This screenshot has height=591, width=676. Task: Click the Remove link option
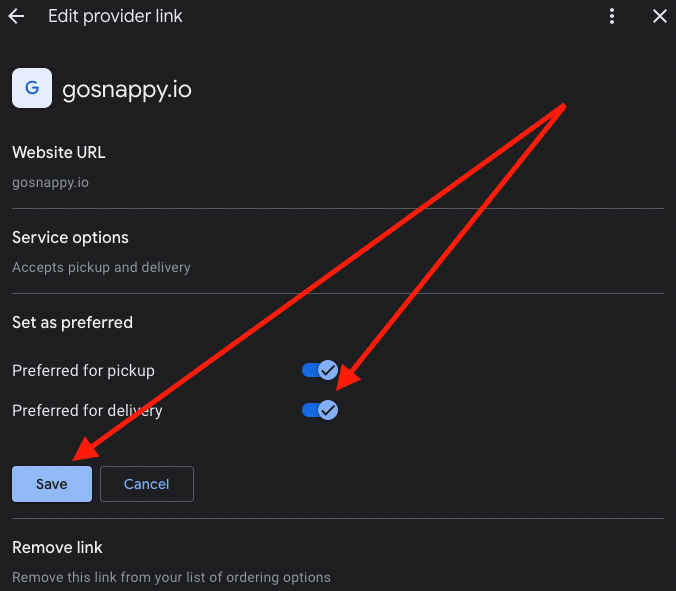point(57,547)
